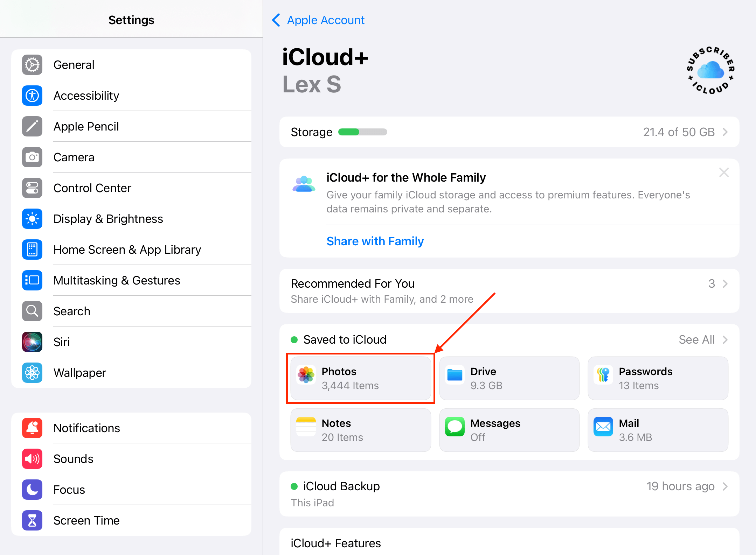Dismiss the iCloud+ for the Whole Family card
756x555 pixels.
[724, 172]
